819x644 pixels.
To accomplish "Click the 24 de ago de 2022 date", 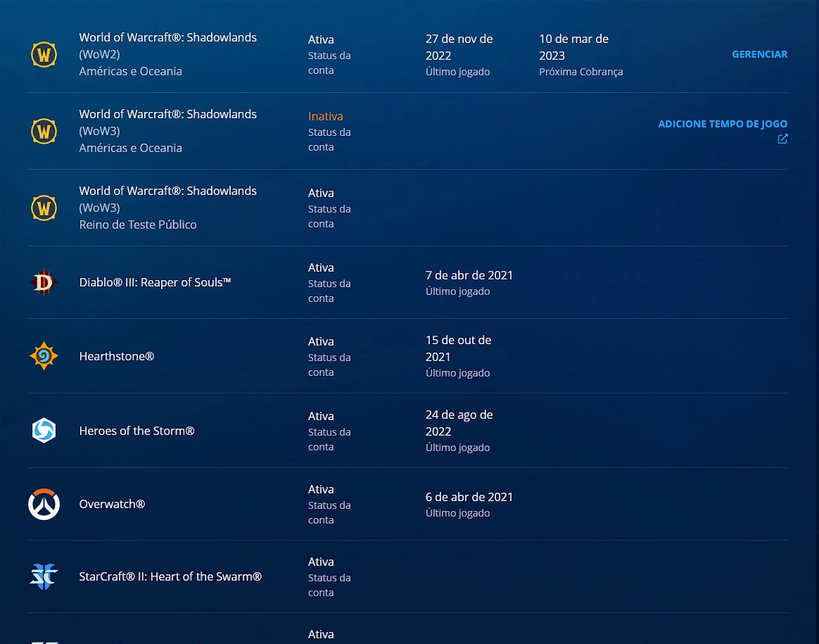I will [x=459, y=423].
